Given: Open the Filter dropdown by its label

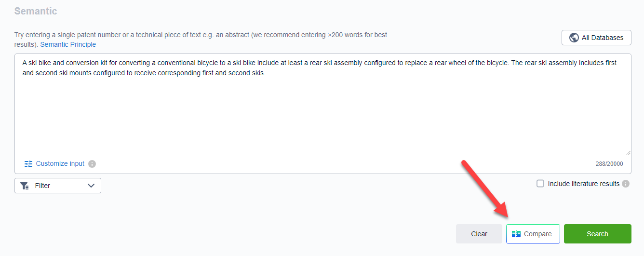Looking at the screenshot, I should pos(42,186).
